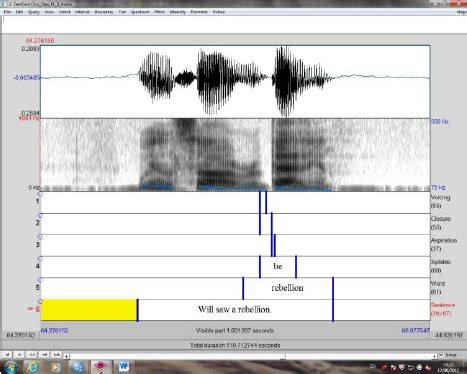The width and height of the screenshot is (467, 374).
Task: Click the 'all' zoom button
Action: (x=7, y=355)
